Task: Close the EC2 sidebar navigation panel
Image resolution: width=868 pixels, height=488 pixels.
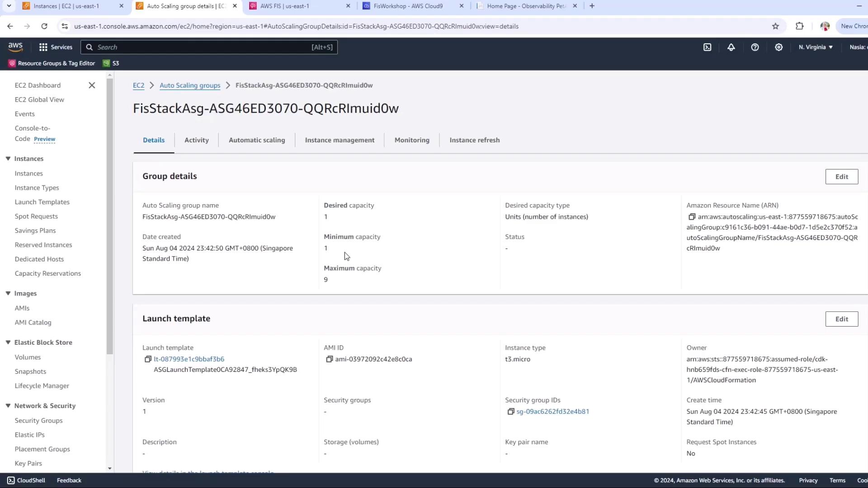Action: [92, 85]
